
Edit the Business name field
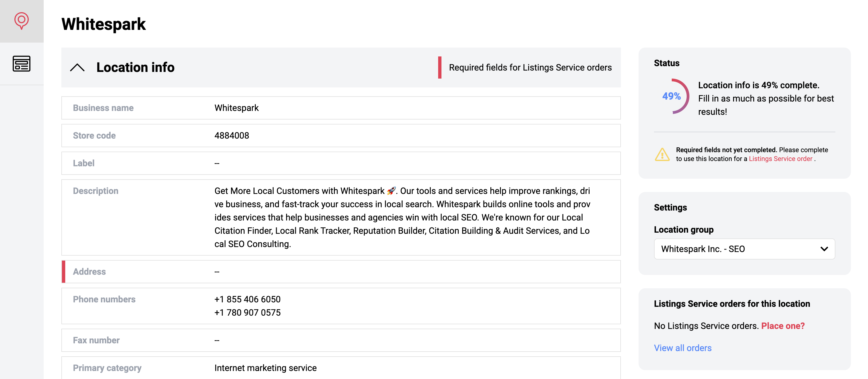pyautogui.click(x=341, y=108)
